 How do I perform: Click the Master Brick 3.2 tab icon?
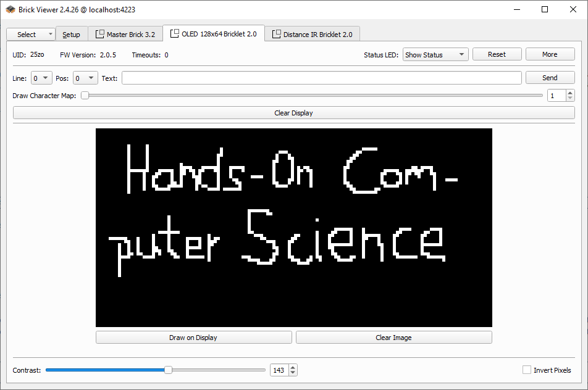(99, 35)
